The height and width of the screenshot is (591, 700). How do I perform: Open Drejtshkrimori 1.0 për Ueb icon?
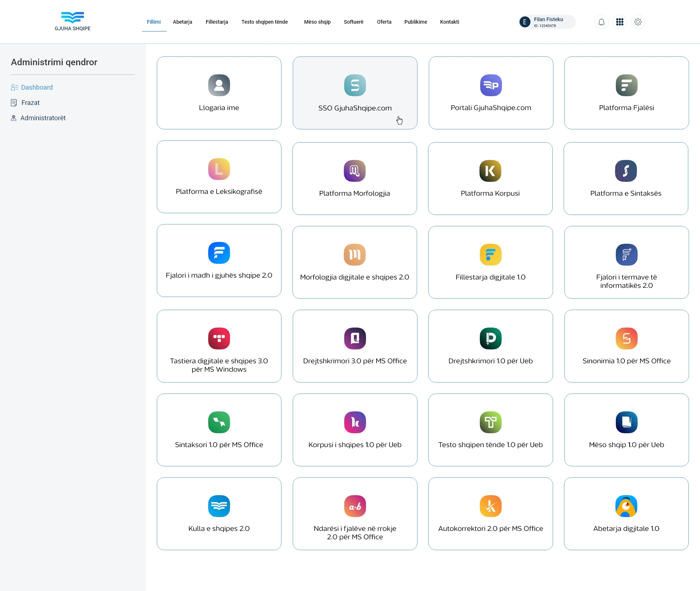(x=490, y=338)
